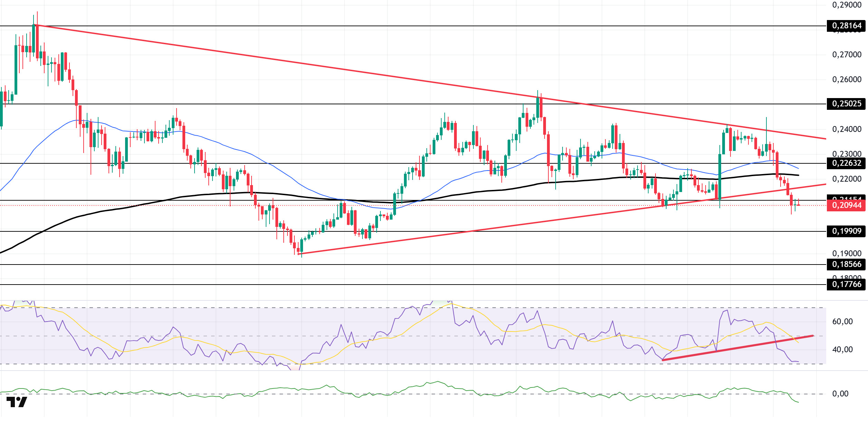
Task: Select the 0,28164 price level label
Action: (846, 26)
